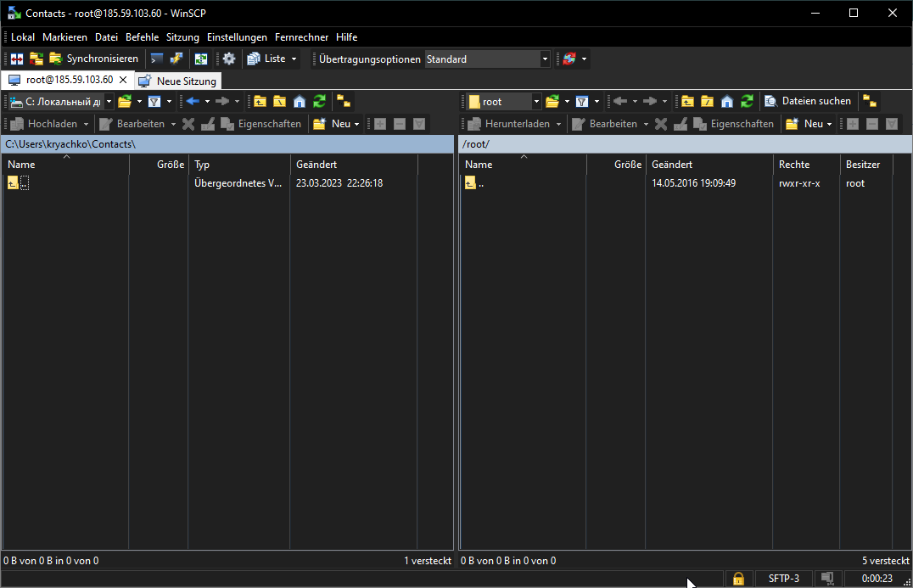Open the console terminal icon
The height and width of the screenshot is (588, 913).
tap(157, 59)
